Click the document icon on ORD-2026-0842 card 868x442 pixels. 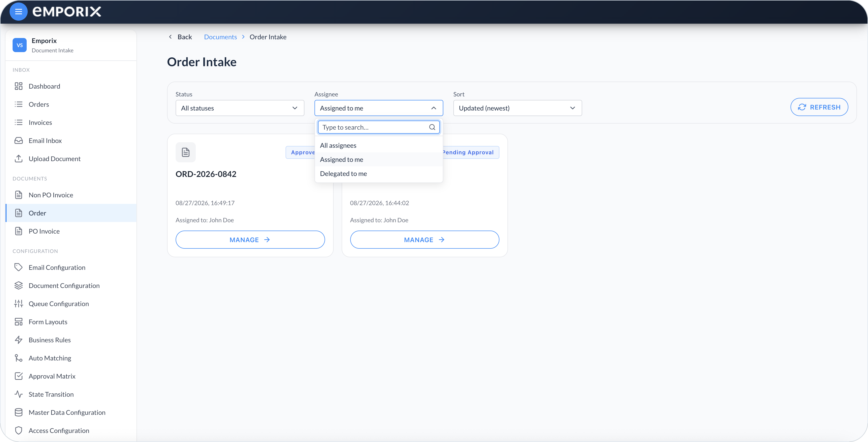click(186, 152)
